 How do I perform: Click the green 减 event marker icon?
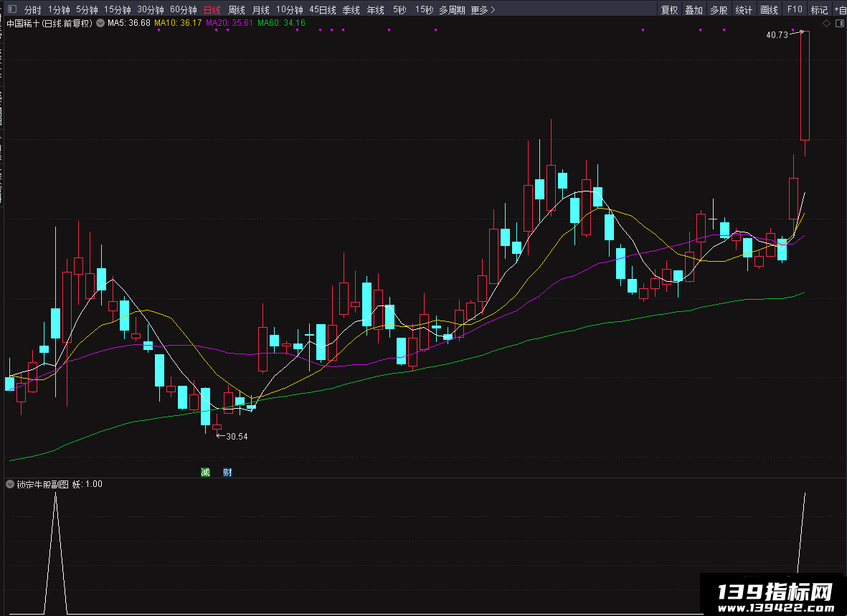click(205, 473)
